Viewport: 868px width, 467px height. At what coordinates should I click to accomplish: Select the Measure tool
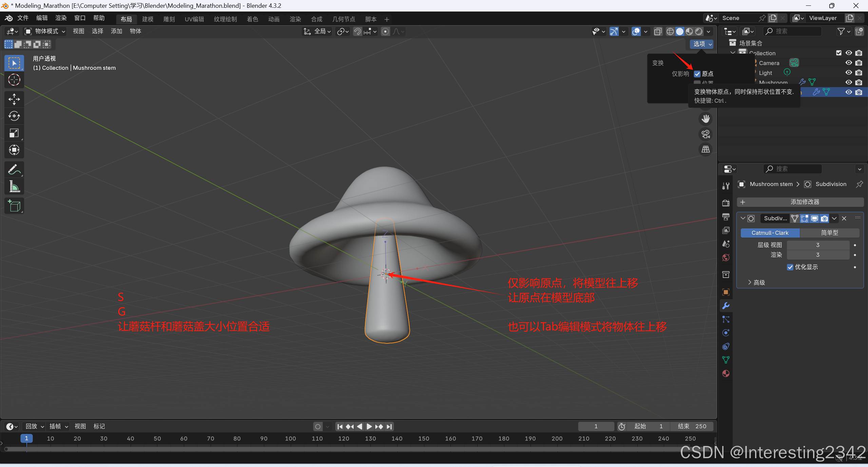[14, 186]
